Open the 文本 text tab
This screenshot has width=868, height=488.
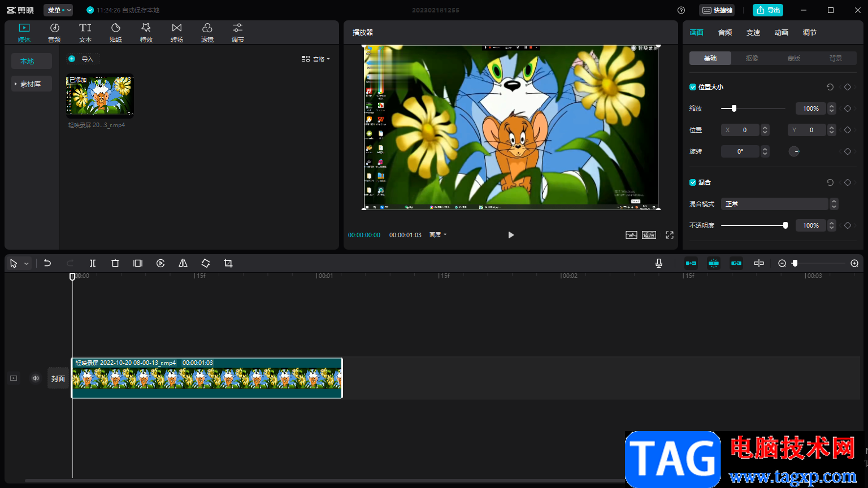click(85, 33)
